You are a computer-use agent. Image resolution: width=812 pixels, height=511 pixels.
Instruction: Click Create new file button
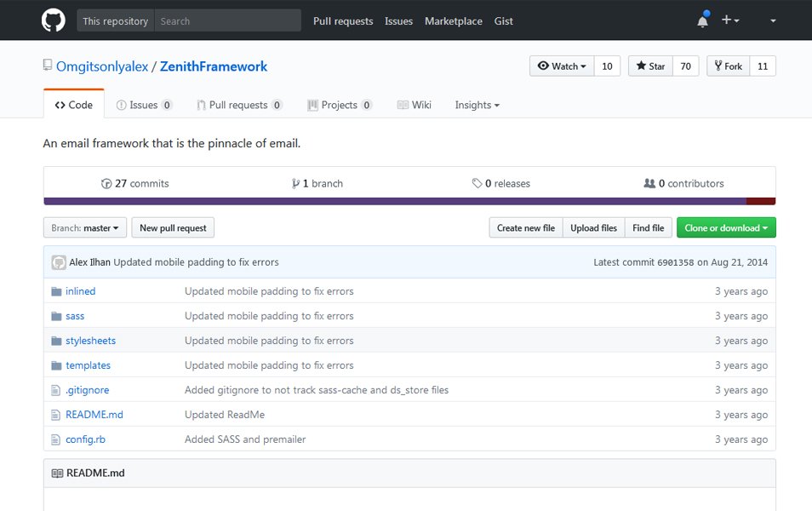pyautogui.click(x=526, y=227)
